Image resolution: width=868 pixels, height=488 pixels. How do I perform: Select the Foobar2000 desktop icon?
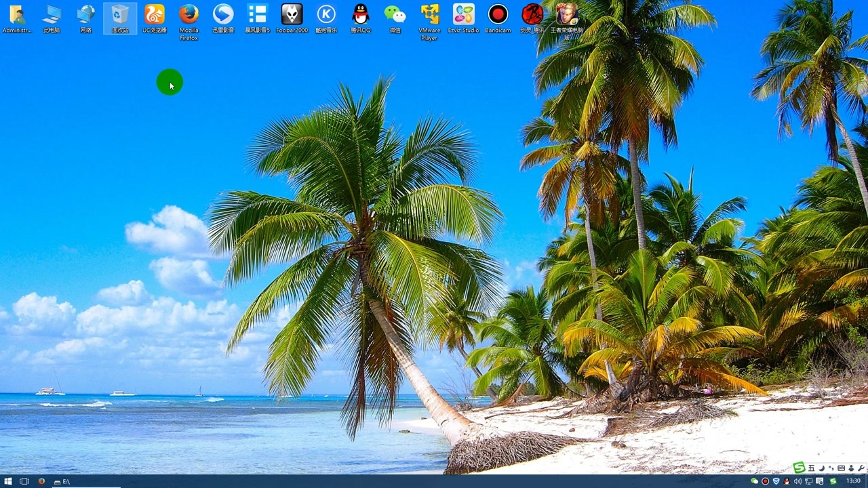(x=292, y=18)
